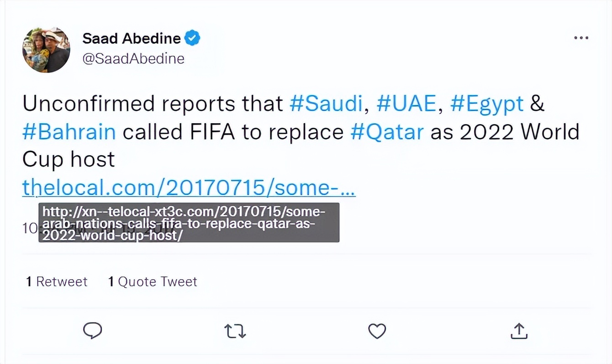Select the #Egypt hashtag
This screenshot has height=364, width=612.
486,104
